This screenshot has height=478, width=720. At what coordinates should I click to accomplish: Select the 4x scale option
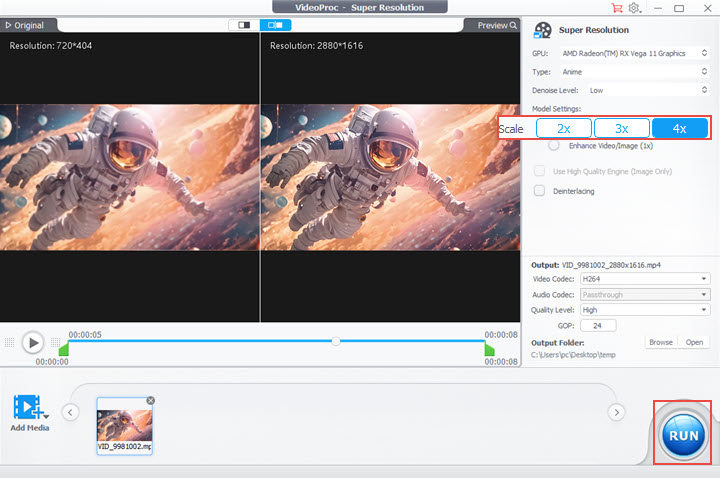point(680,129)
